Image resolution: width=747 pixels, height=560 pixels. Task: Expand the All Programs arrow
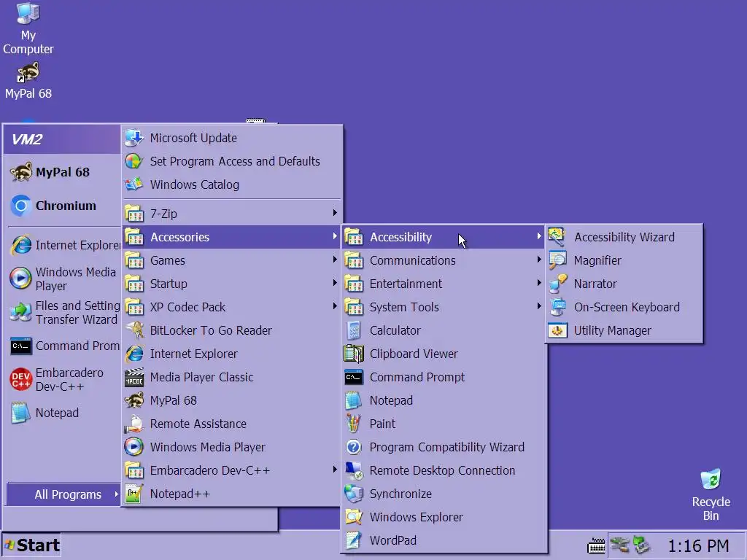point(116,494)
